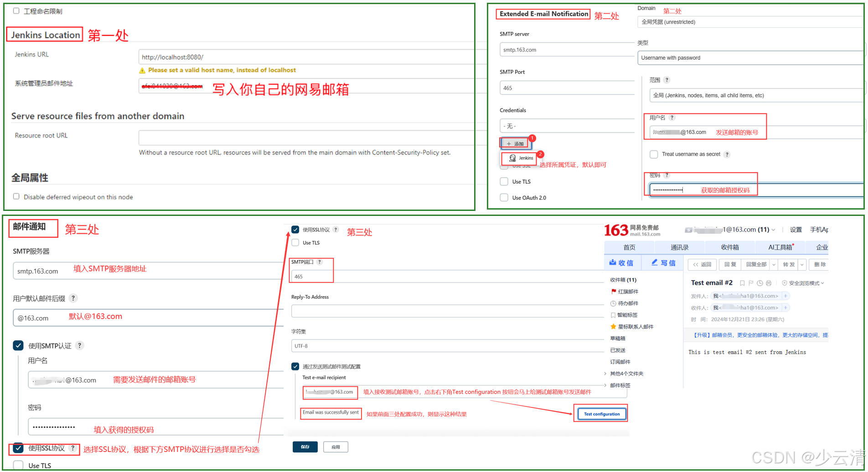Click the yellow warning triangle under Jenkins URL
The height and width of the screenshot is (472, 868).
[142, 71]
